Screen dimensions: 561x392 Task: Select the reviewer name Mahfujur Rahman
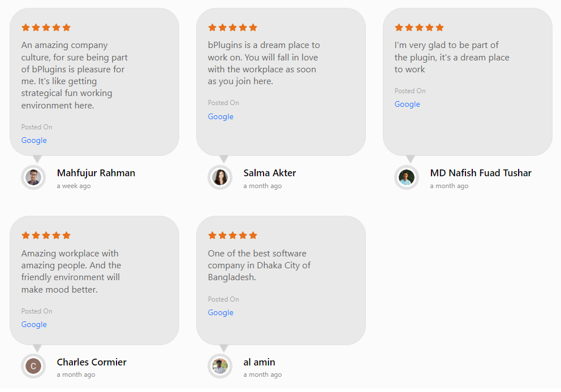pyautogui.click(x=96, y=173)
